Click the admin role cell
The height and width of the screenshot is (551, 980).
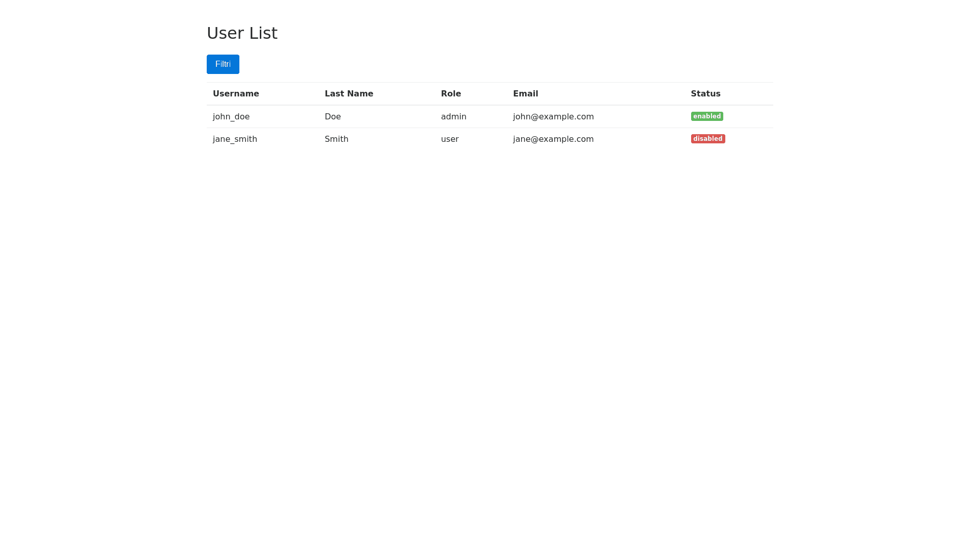click(x=453, y=117)
